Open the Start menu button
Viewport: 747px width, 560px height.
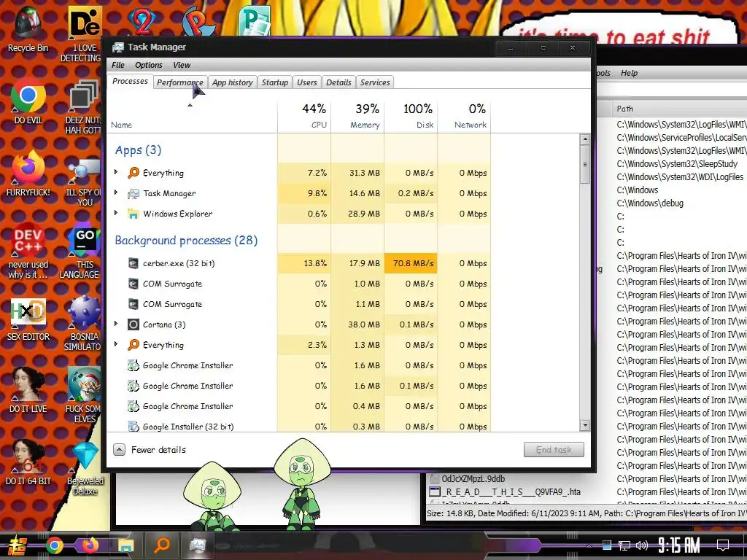(18, 545)
